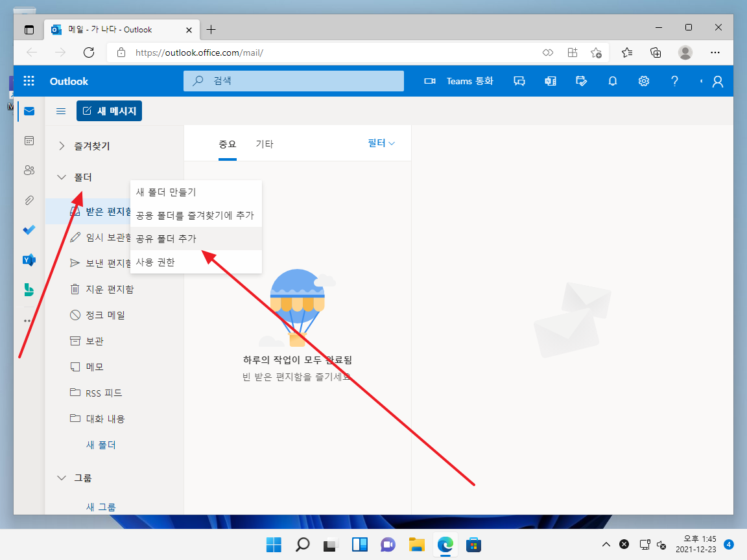Add page to favorites star icon
This screenshot has height=560, width=747.
pyautogui.click(x=596, y=52)
